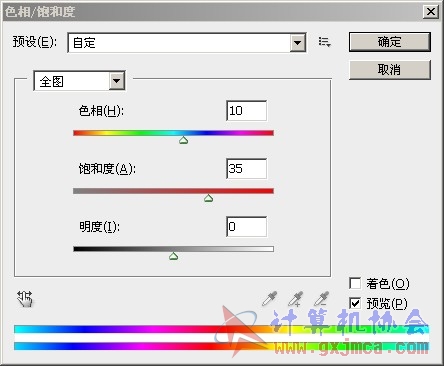Image resolution: width=444 pixels, height=366 pixels.
Task: Click the 色相 hue value field
Action: [x=246, y=111]
